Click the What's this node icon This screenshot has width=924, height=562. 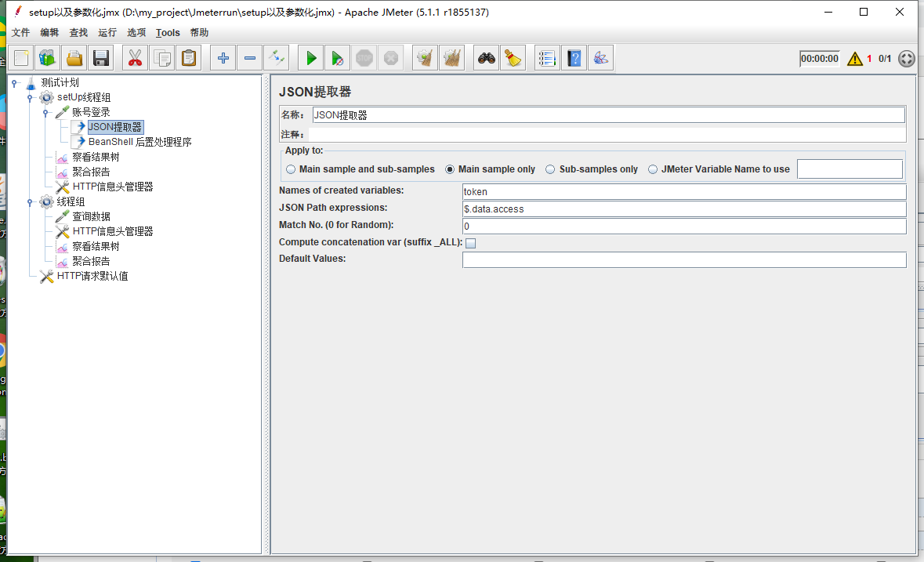[600, 58]
